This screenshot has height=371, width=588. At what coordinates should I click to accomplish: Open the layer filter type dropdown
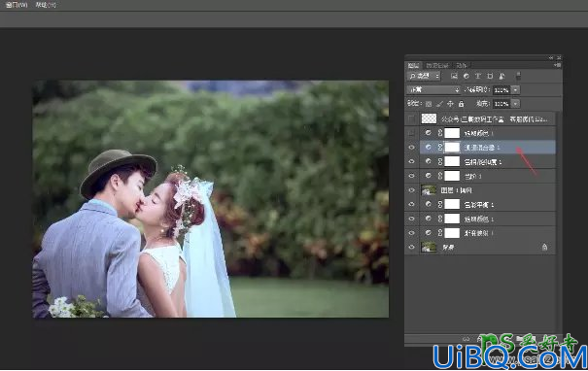click(x=424, y=76)
